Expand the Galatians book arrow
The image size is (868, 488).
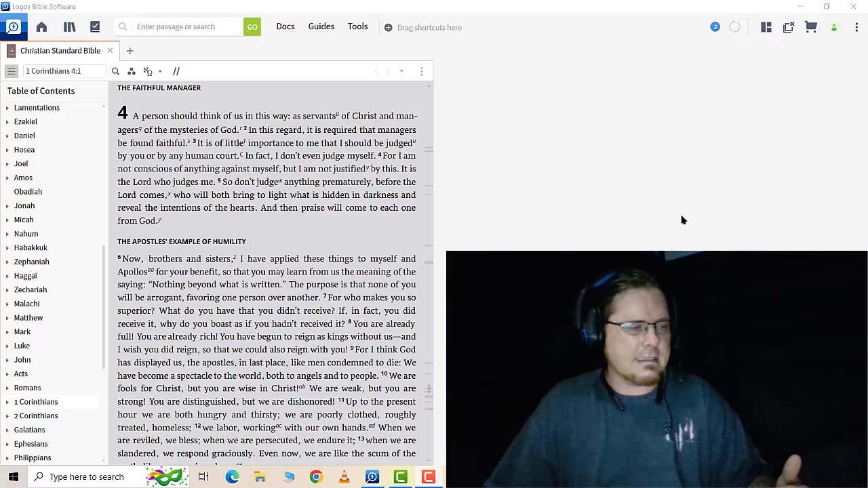[7, 430]
